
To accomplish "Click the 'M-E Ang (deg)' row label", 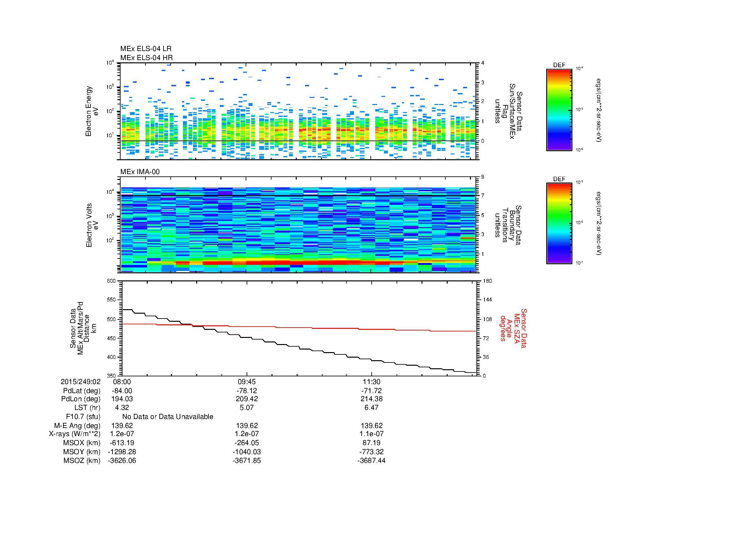I will (x=77, y=426).
